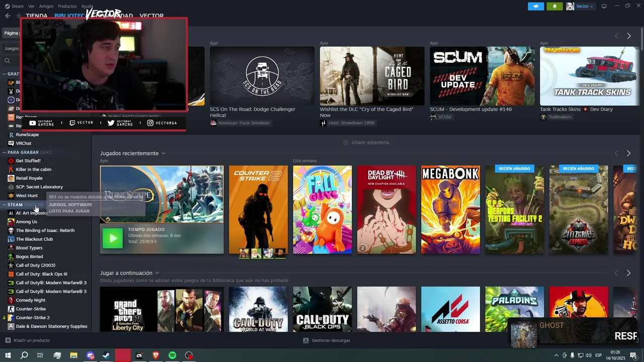Select Assetto Corsa card
Image resolution: width=644 pixels, height=362 pixels.
pos(450,309)
